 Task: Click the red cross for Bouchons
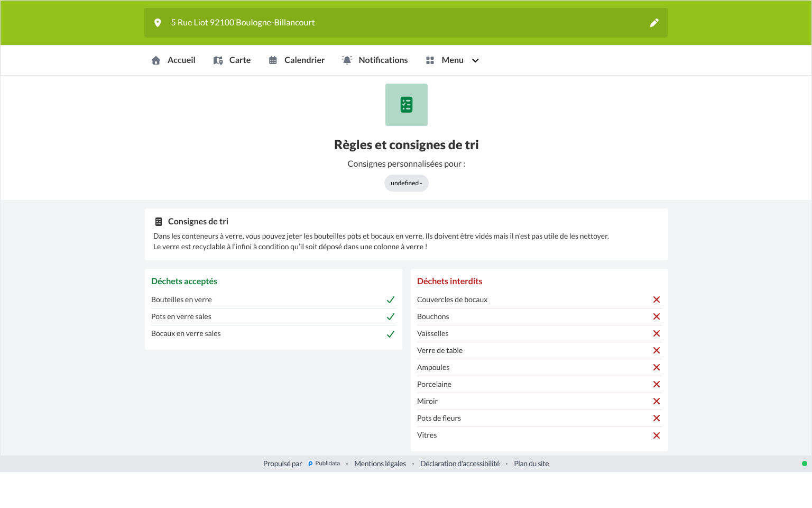click(657, 316)
